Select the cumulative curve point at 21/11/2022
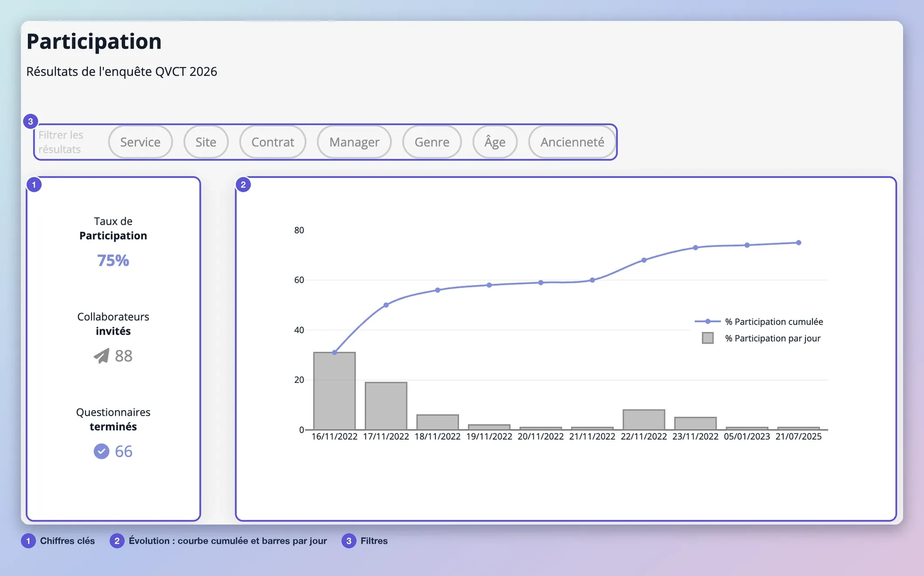 coord(592,280)
